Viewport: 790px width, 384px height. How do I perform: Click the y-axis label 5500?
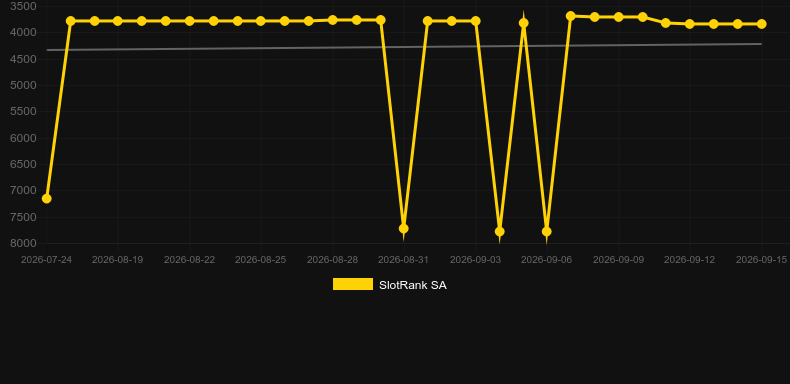(23, 111)
